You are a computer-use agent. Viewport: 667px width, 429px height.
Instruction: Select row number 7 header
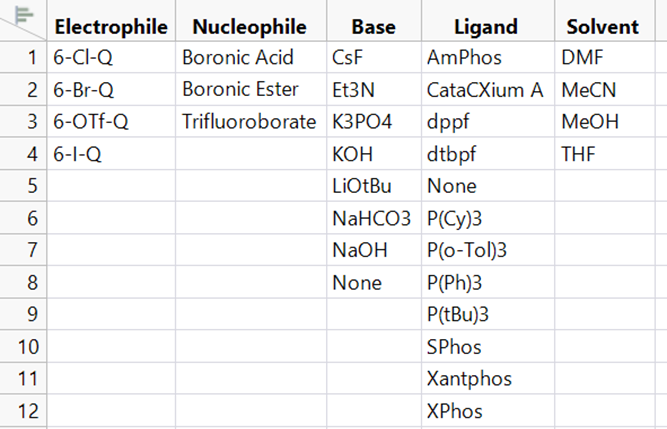pos(23,250)
